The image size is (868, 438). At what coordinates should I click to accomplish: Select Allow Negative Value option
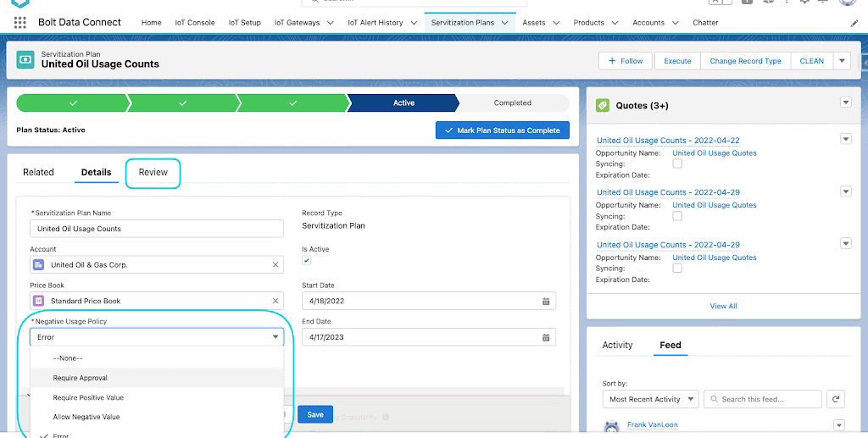tap(157, 417)
